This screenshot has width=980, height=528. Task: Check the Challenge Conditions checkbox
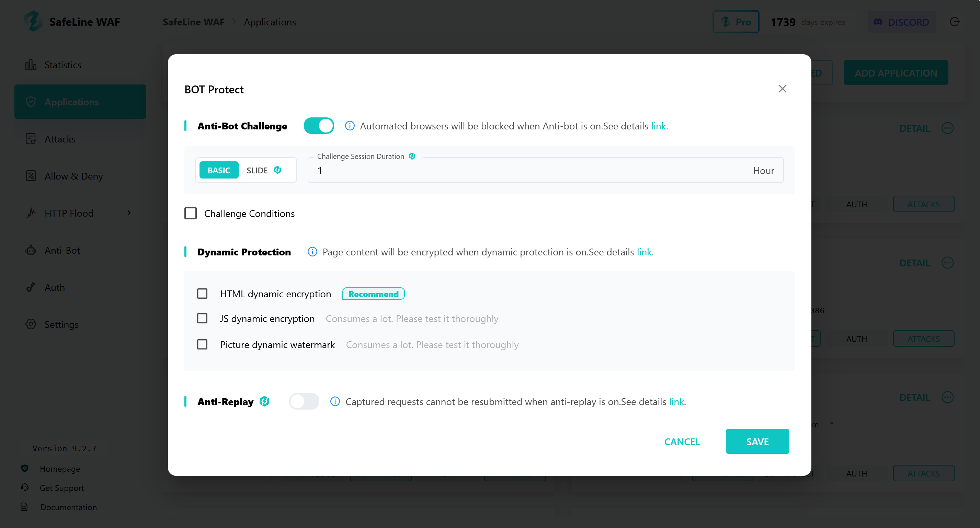pos(191,214)
